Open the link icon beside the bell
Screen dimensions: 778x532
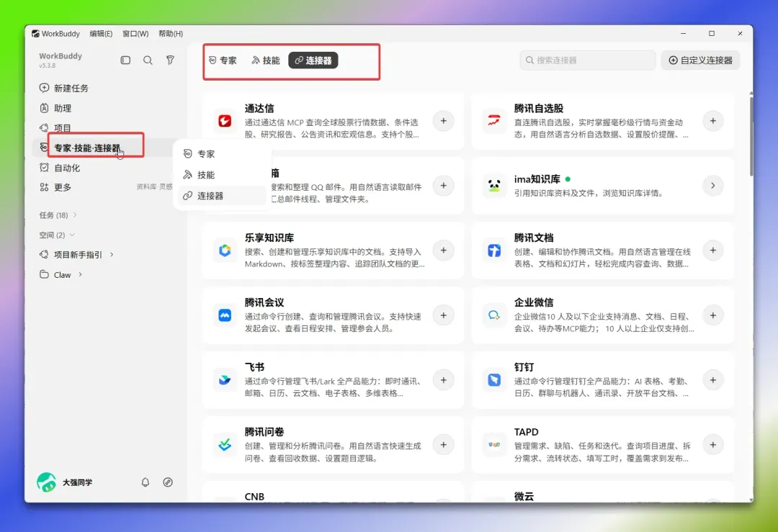(168, 482)
